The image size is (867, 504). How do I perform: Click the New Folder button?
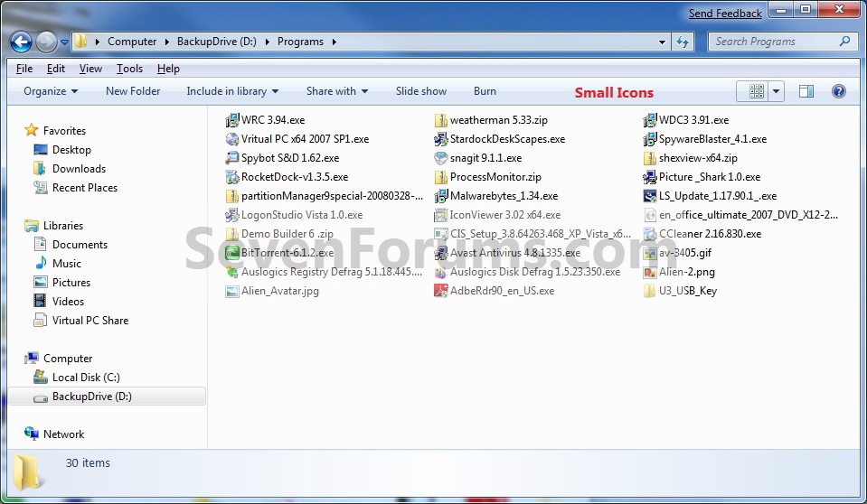coord(133,91)
